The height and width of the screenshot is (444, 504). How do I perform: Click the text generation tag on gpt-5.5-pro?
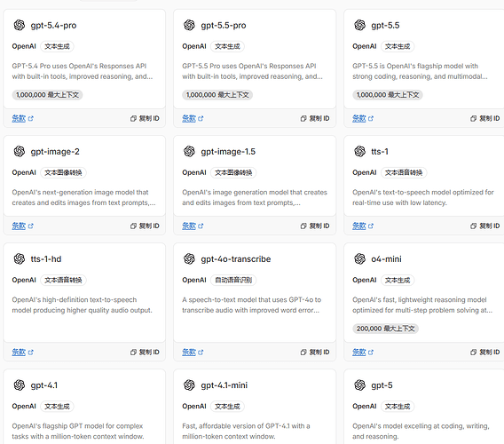click(x=227, y=46)
